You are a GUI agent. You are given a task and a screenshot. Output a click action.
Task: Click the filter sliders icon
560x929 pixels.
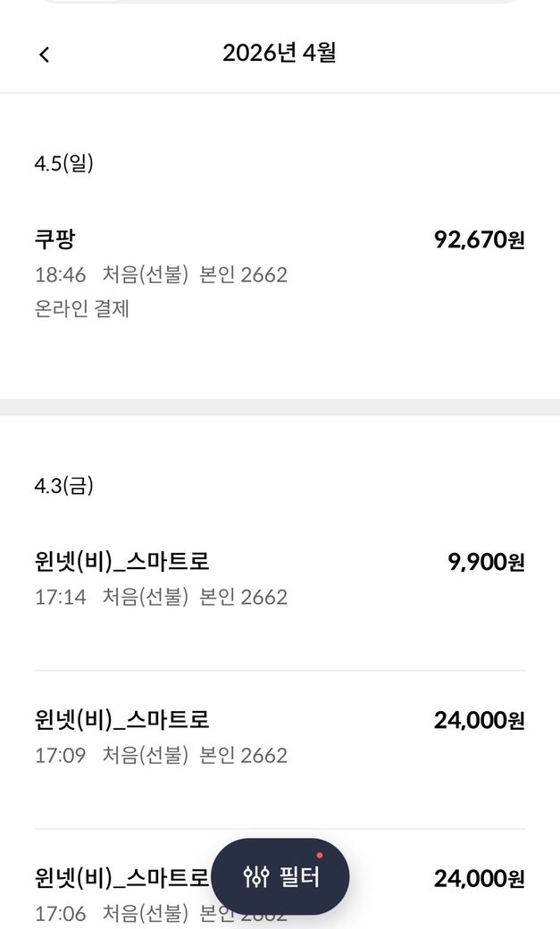[x=256, y=877]
